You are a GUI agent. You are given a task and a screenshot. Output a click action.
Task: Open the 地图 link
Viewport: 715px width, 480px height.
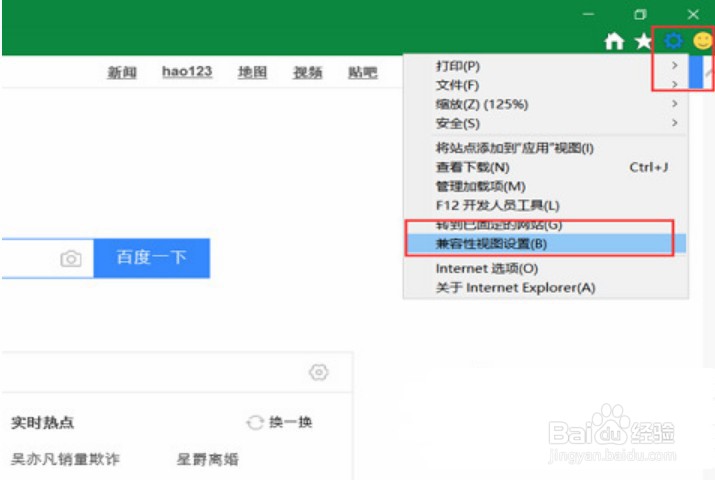252,72
